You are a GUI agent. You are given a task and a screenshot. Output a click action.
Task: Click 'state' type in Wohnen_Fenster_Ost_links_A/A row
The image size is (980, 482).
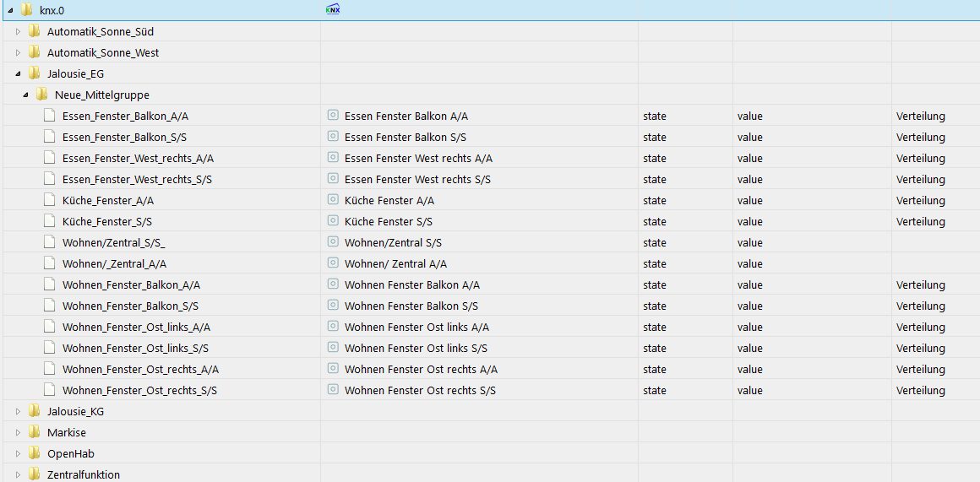[x=655, y=328]
